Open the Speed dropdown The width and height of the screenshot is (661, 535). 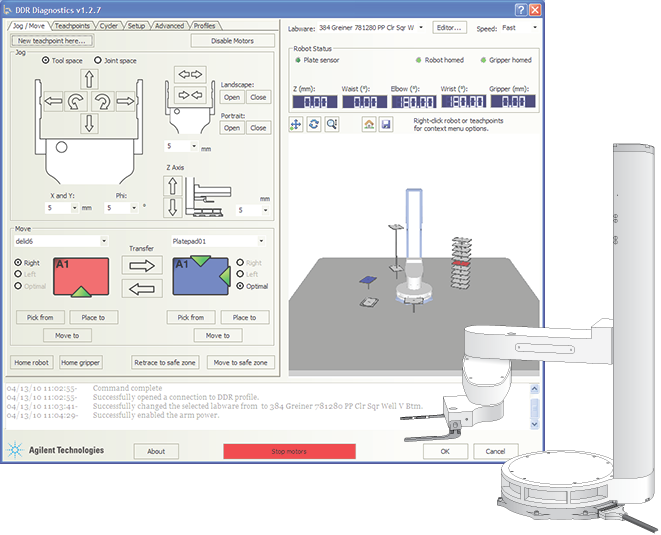coord(535,28)
